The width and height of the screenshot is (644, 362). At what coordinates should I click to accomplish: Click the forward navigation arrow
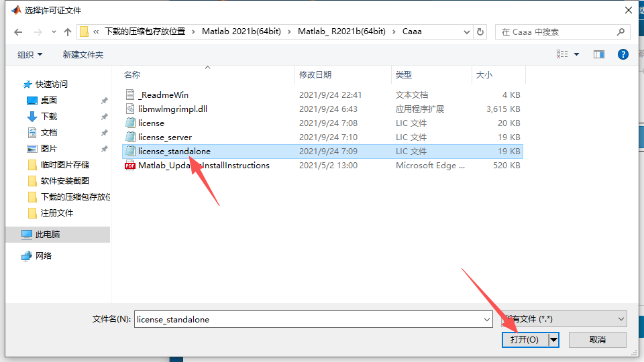[x=38, y=32]
